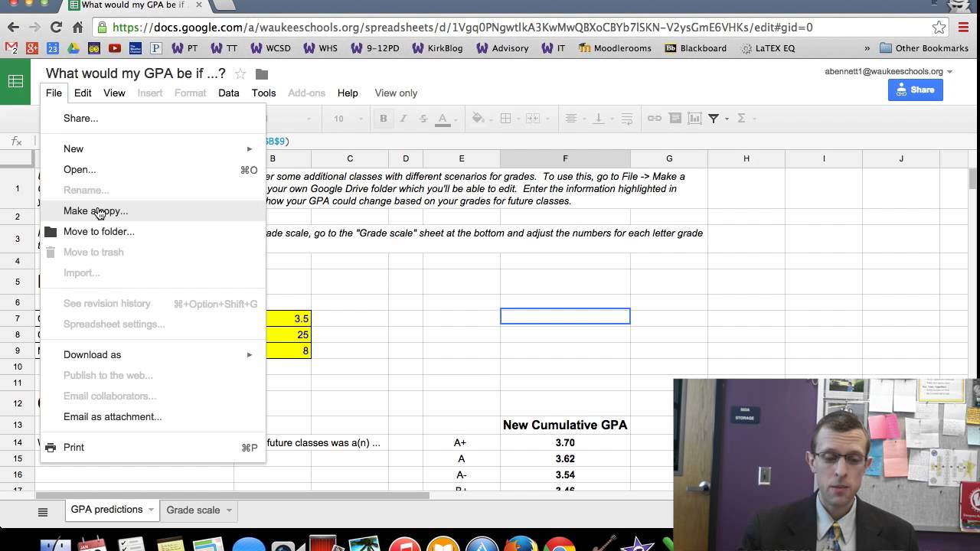
Task: Toggle the filter funnel icon
Action: click(x=713, y=119)
